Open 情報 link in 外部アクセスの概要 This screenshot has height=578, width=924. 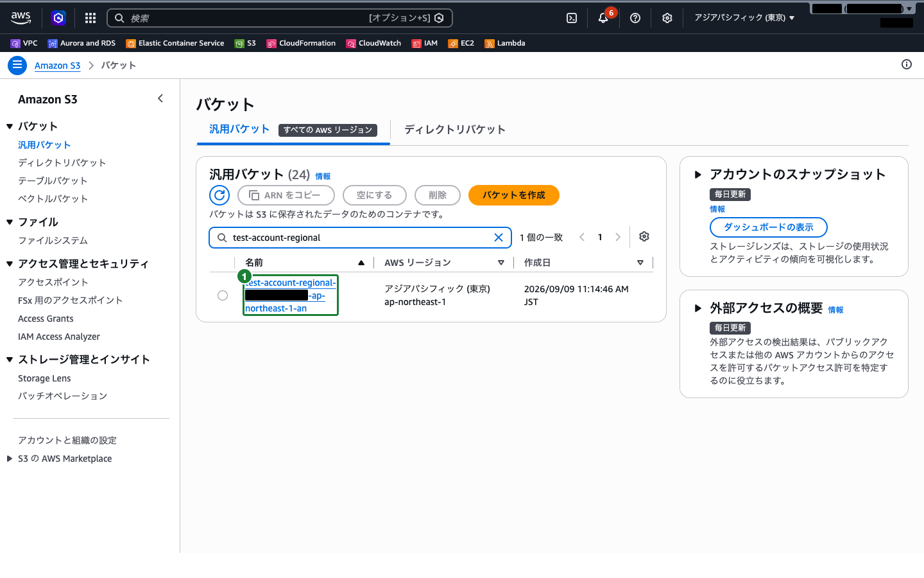pos(835,310)
